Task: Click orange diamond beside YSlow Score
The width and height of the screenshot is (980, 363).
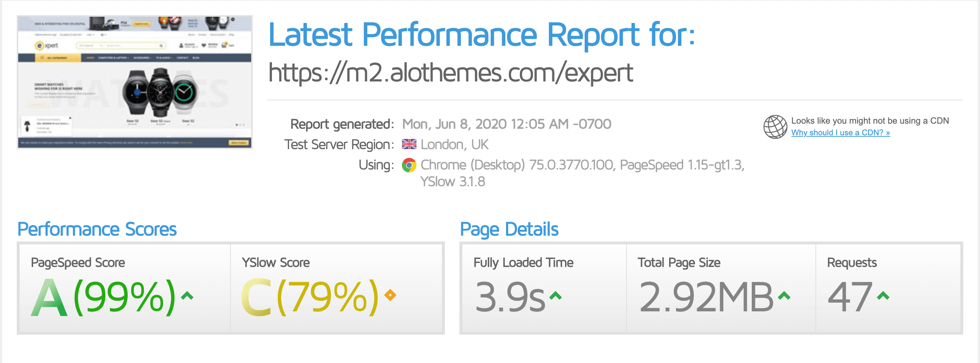Action: 390,295
